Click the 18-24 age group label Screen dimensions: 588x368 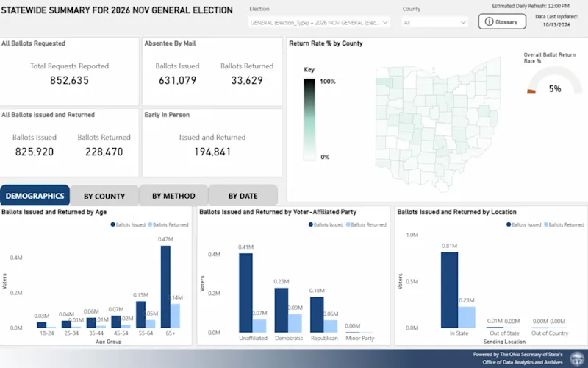46,333
